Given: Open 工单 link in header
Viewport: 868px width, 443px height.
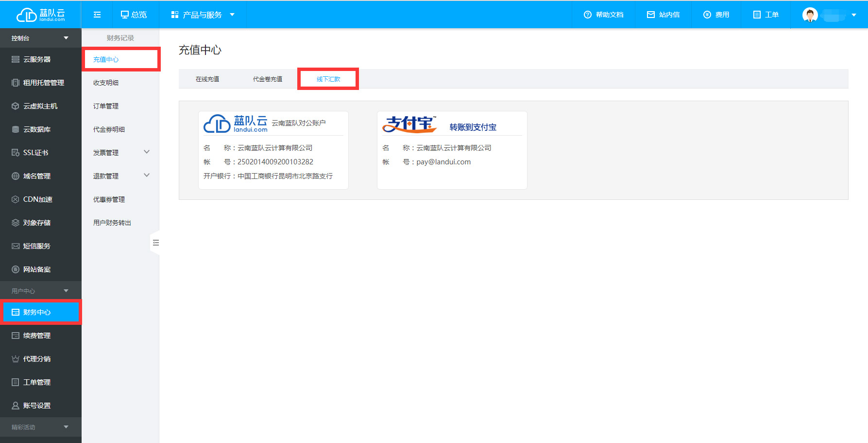Looking at the screenshot, I should (772, 15).
